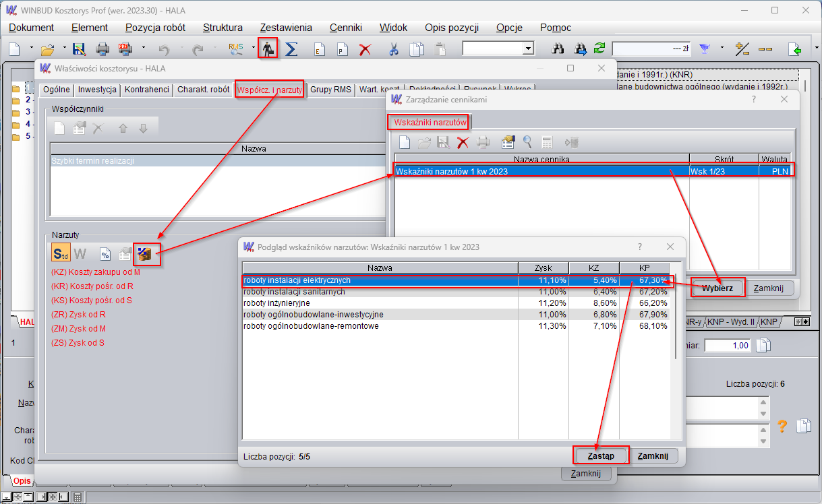The width and height of the screenshot is (822, 504).
Task: Select Wskaźniki narzutów 1 kw 2023 price list
Action: 593,171
